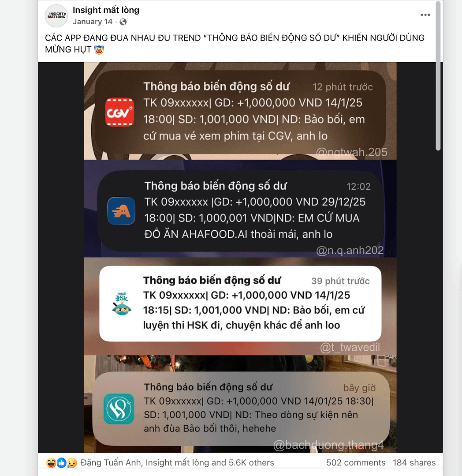This screenshot has height=476, width=462.
Task: Click the Haha reaction emoji icon
Action: click(x=51, y=463)
